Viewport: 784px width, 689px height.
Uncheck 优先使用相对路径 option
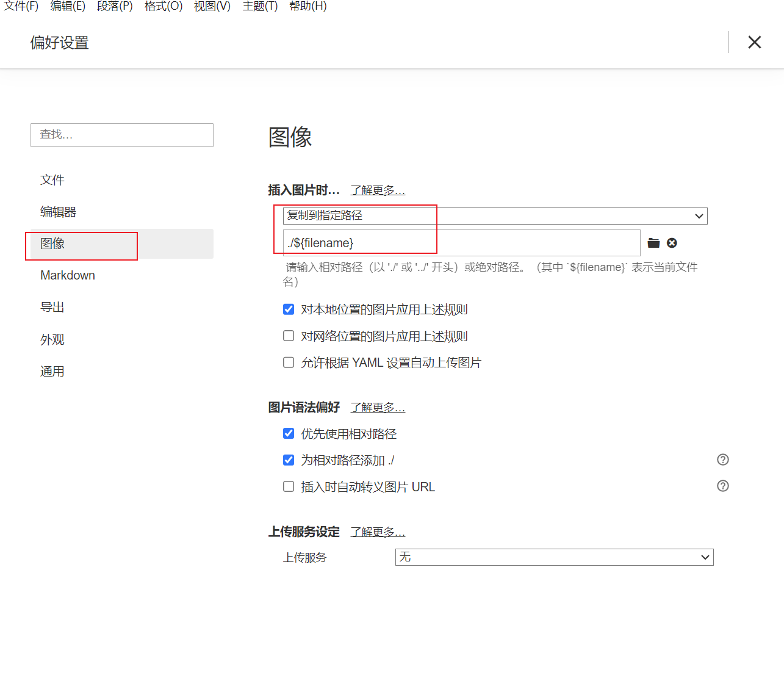[x=289, y=434]
